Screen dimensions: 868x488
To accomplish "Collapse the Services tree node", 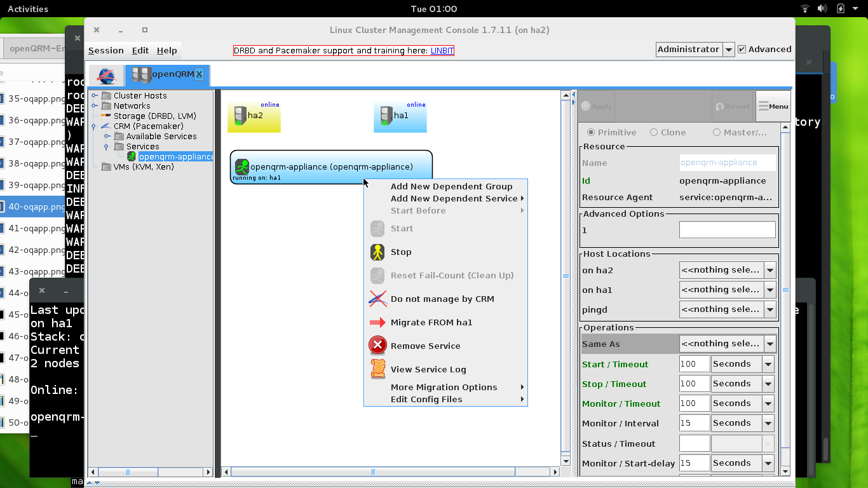I will tap(107, 147).
